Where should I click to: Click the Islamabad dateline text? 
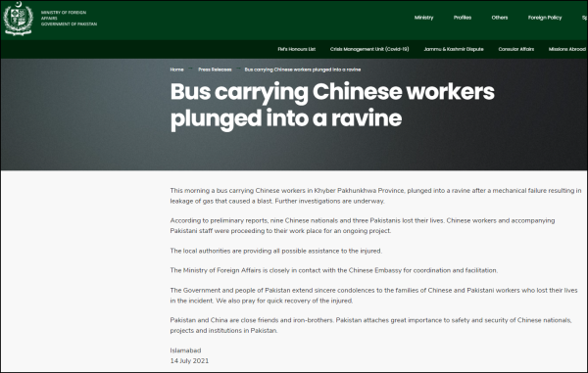coord(185,350)
